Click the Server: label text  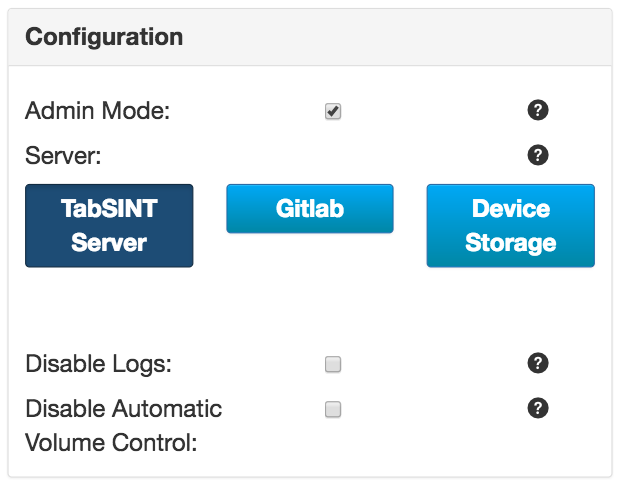coord(63,155)
